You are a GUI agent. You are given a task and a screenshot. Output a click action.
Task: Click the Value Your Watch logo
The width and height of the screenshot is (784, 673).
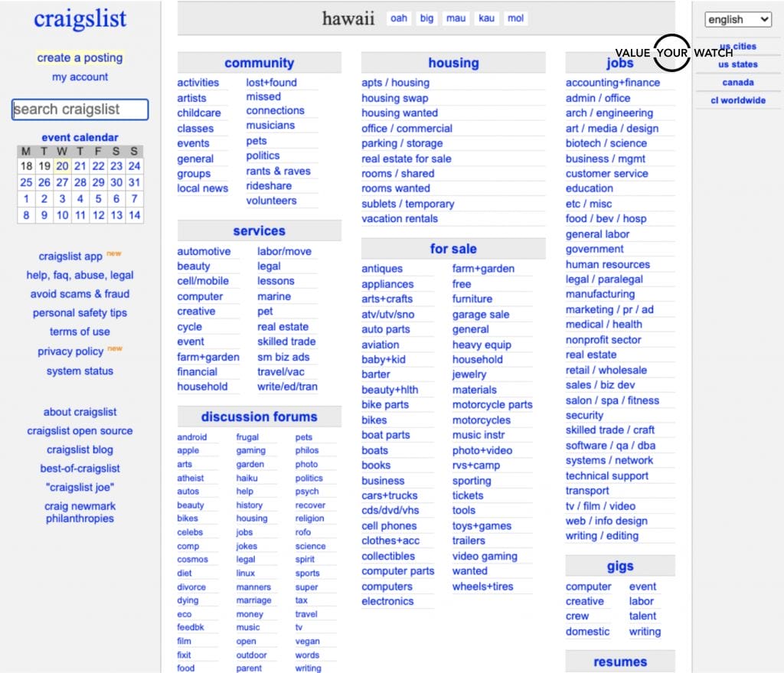[x=673, y=53]
